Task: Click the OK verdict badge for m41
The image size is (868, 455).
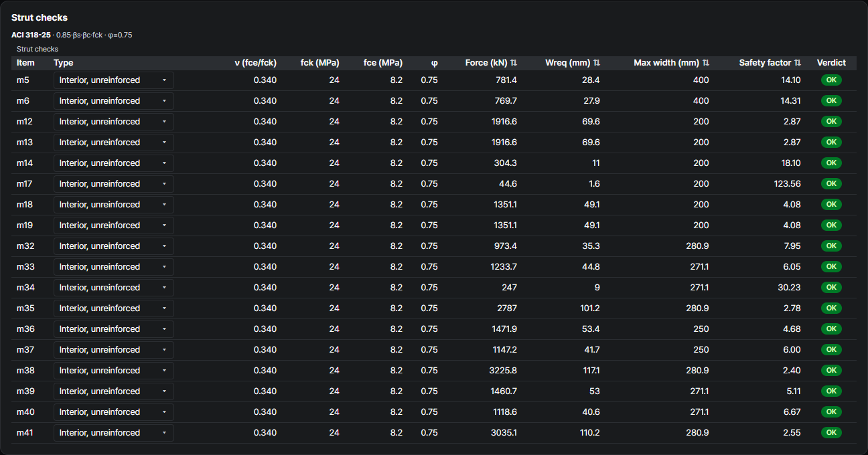Action: [831, 433]
